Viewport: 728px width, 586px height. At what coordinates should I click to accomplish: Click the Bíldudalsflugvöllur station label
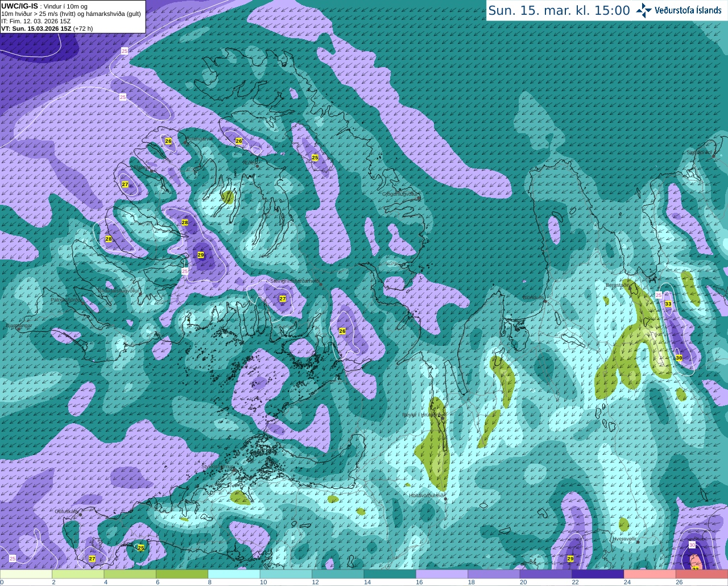point(119,290)
